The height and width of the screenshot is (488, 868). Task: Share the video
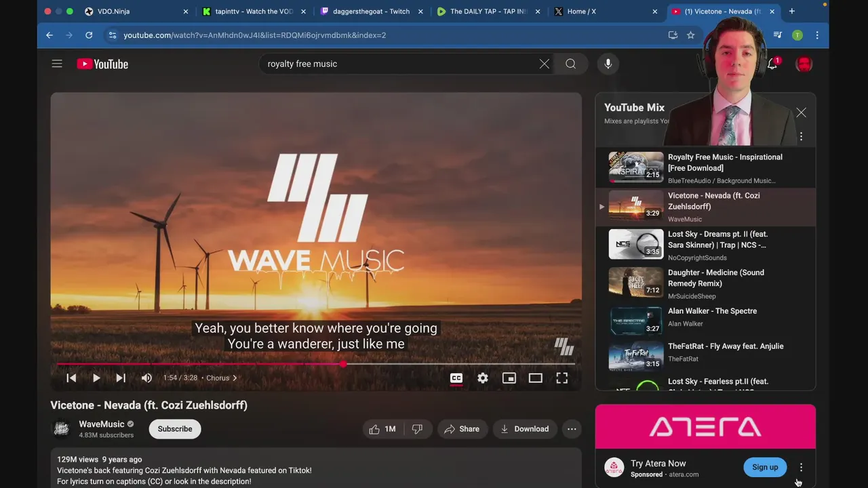[462, 429]
